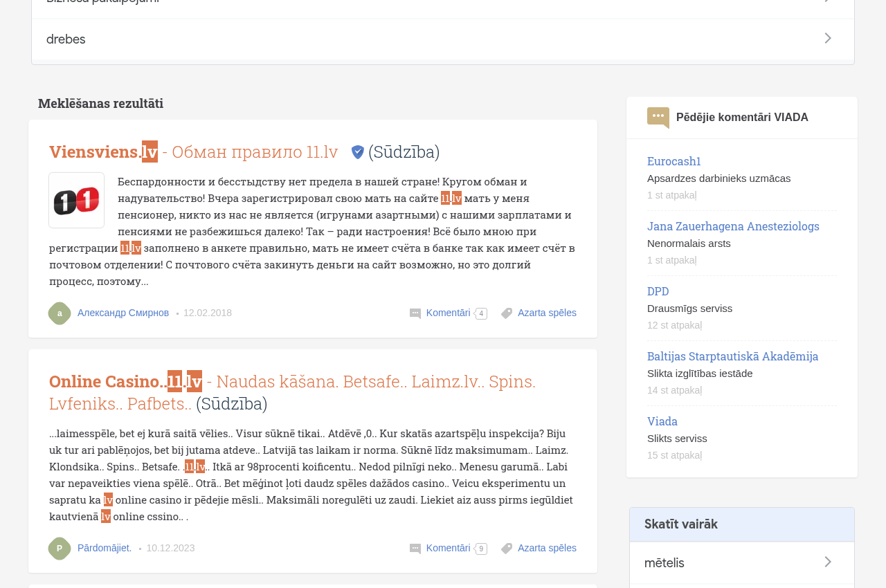Click the speech bubble icon next to Pēdējie komentāri VIADA
Screen dimensions: 886x588
[x=658, y=118]
